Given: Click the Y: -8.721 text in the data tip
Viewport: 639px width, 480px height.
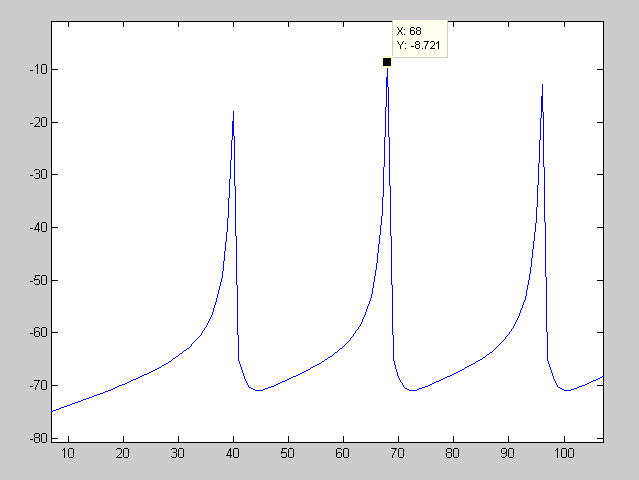Looking at the screenshot, I should [x=418, y=45].
